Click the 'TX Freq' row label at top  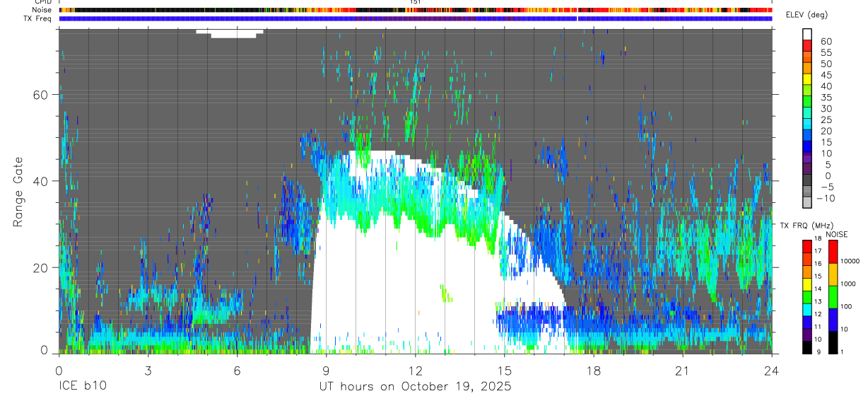point(38,18)
